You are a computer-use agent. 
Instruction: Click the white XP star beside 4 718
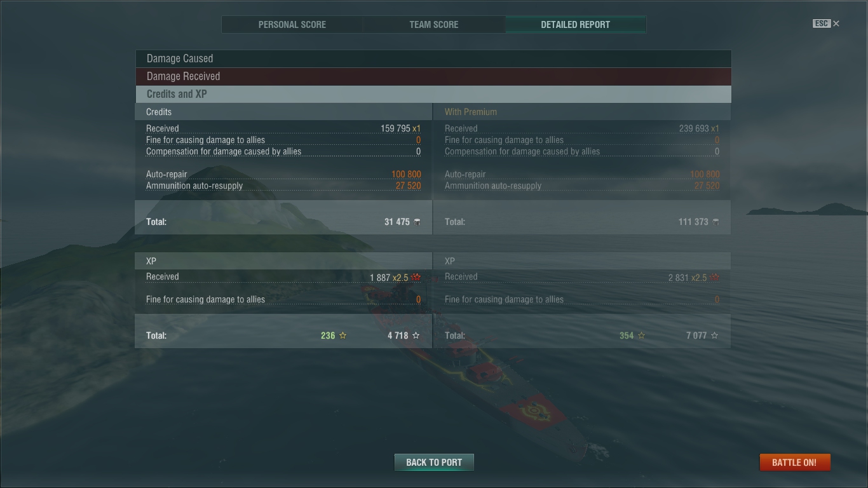pyautogui.click(x=416, y=335)
